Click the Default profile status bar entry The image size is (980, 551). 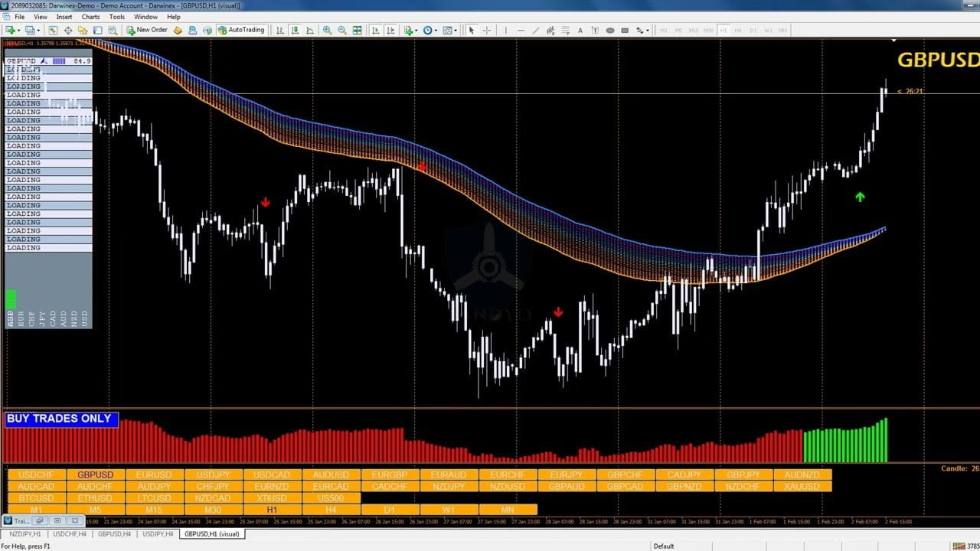click(x=664, y=546)
